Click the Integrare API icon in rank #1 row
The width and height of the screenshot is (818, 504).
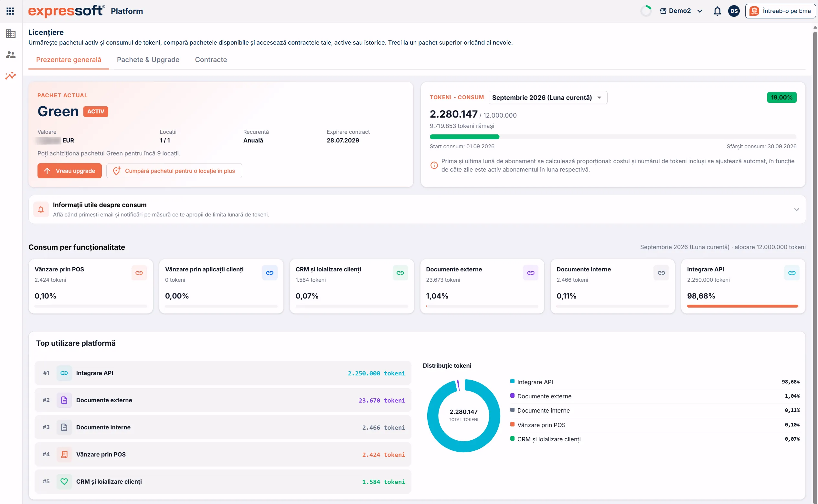coord(64,373)
